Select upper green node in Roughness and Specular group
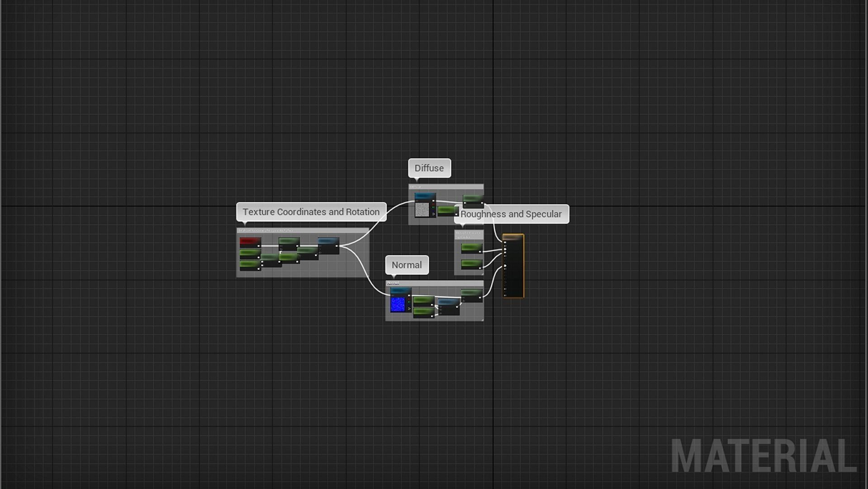This screenshot has height=489, width=868. point(471,248)
